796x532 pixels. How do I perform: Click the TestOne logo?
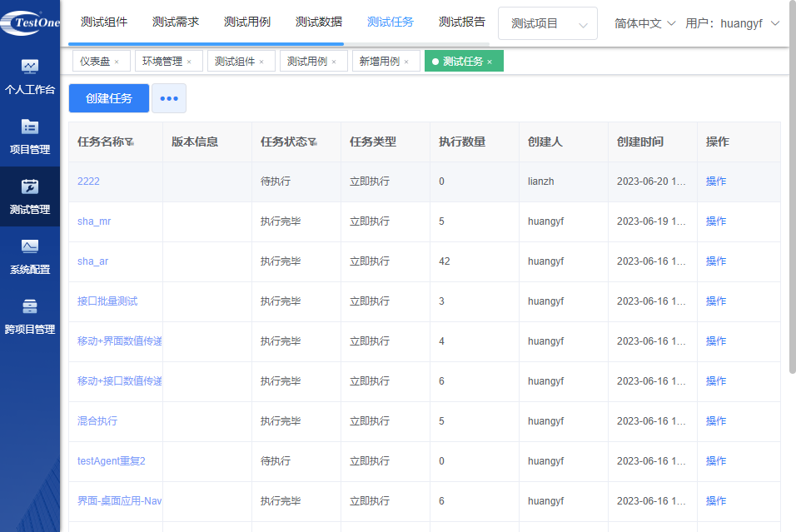coord(30,22)
